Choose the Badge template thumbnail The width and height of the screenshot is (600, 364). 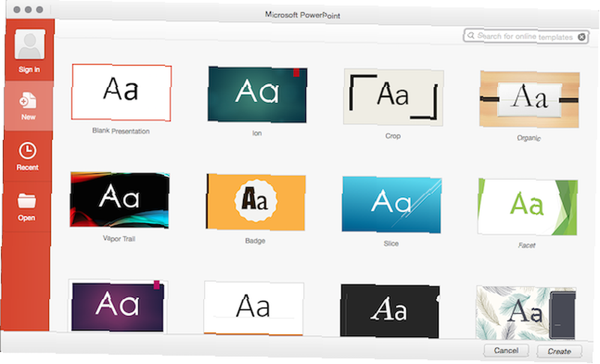[256, 202]
